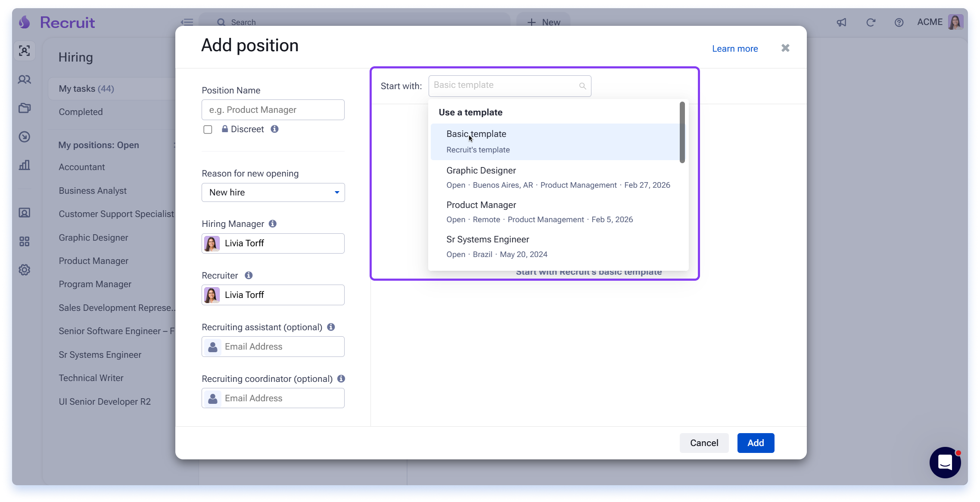Select Livia Torff Hiring Manager field
The width and height of the screenshot is (980, 502).
click(273, 243)
